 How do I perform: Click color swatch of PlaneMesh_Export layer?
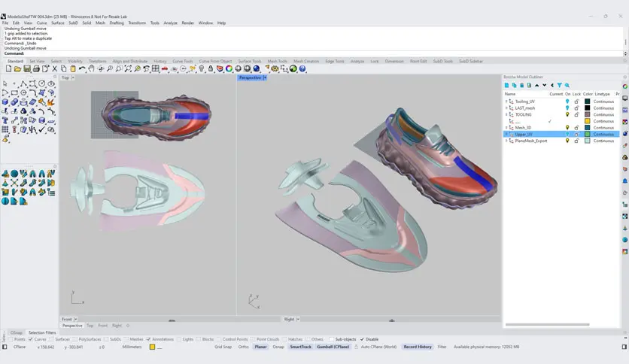click(x=588, y=141)
